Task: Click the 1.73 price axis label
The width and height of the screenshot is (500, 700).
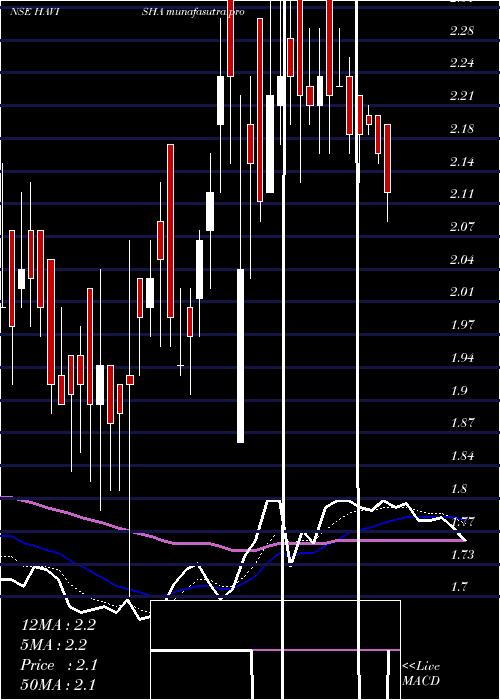Action: click(x=462, y=554)
